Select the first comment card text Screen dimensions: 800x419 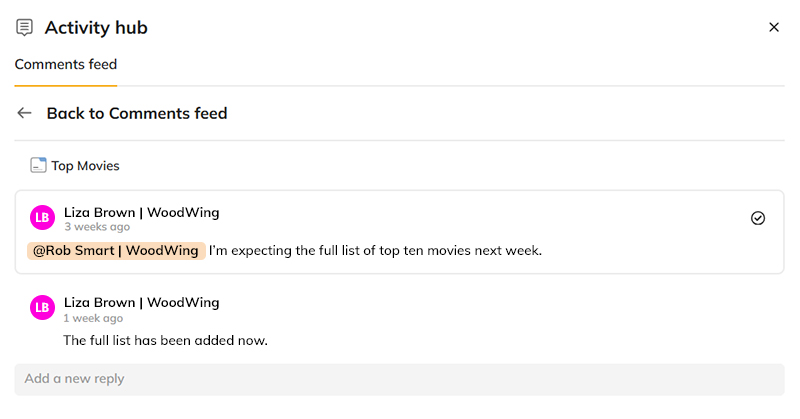[x=375, y=251]
